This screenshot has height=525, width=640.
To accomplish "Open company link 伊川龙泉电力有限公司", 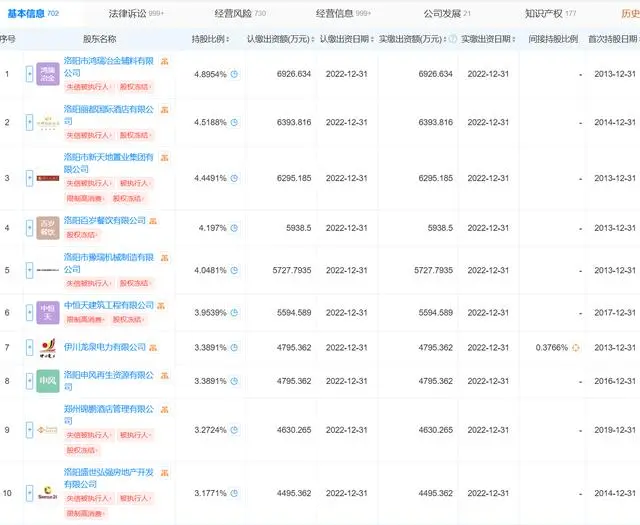I will 105,347.
